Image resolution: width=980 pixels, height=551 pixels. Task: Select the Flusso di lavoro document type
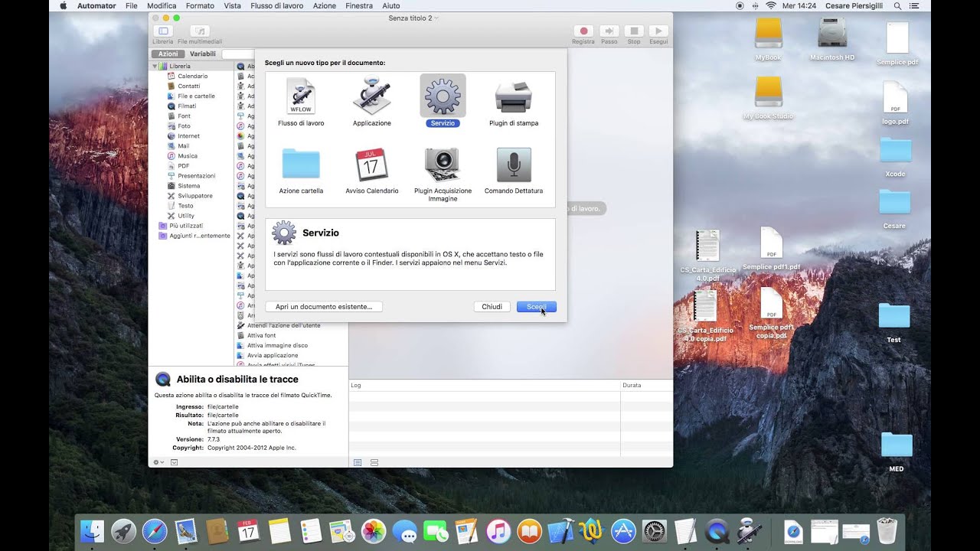click(x=301, y=103)
